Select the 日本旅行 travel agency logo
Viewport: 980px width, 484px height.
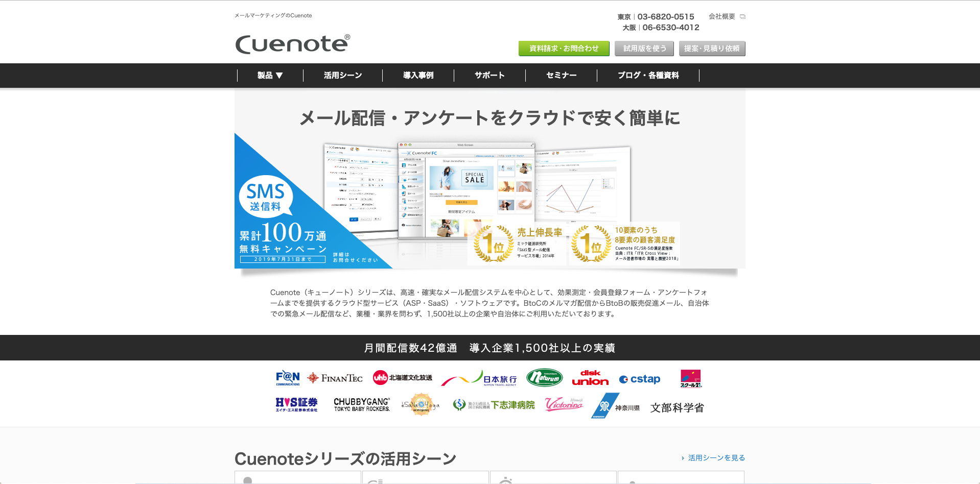[x=479, y=378]
